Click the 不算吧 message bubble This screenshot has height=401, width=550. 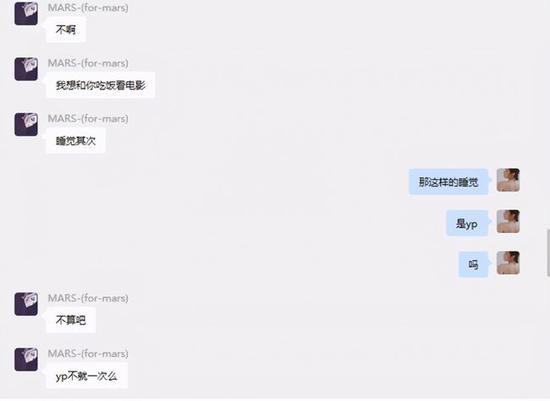[x=71, y=320]
